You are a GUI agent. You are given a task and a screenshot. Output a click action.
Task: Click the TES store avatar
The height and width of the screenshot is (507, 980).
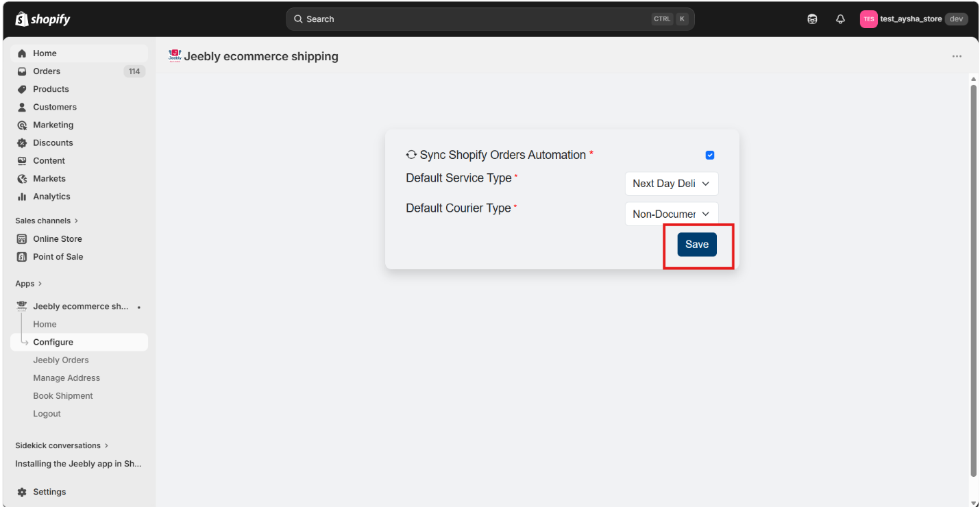[868, 19]
